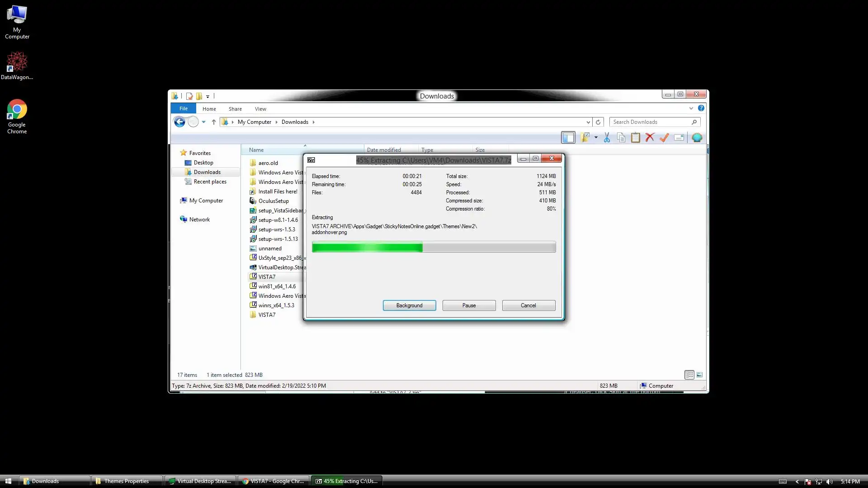Switch to large icons view in status bar

699,375
